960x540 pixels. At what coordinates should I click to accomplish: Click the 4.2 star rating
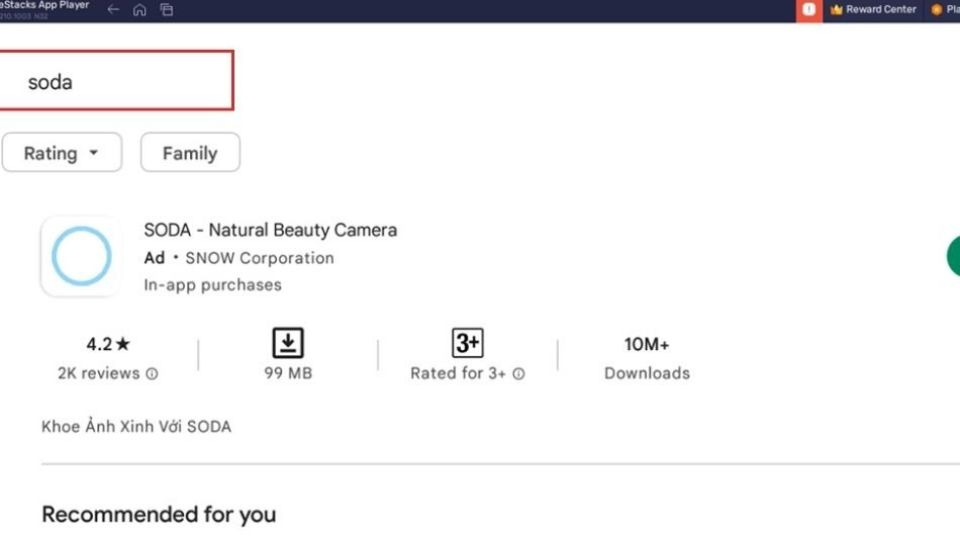pos(108,344)
